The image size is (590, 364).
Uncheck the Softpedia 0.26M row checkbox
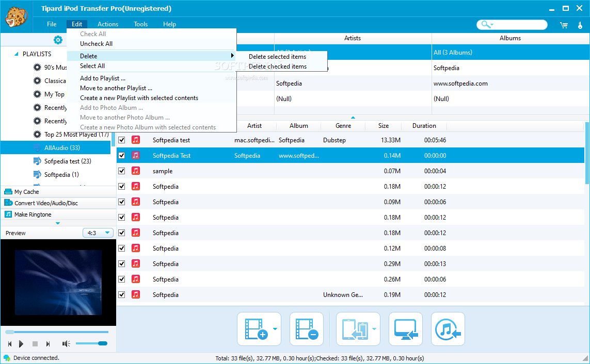coord(121,279)
